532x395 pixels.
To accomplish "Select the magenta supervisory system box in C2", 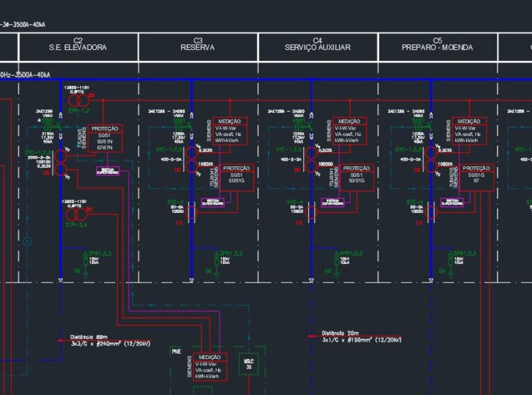I will pos(107,170).
